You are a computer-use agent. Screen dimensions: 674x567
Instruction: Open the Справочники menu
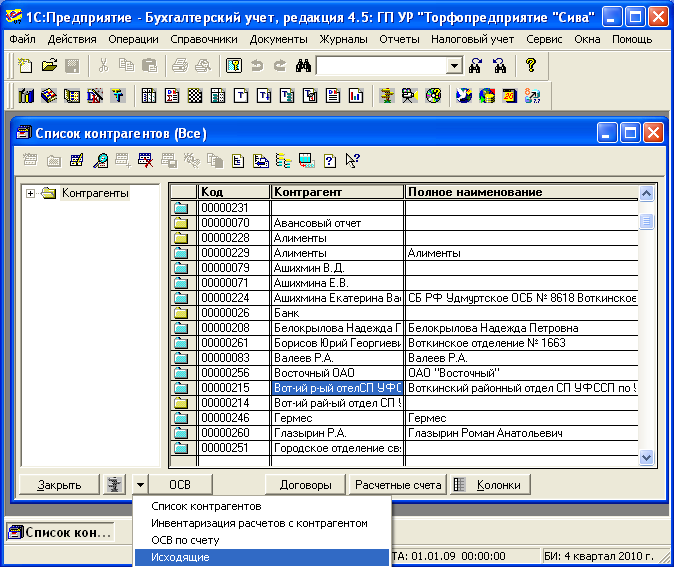[x=204, y=39]
